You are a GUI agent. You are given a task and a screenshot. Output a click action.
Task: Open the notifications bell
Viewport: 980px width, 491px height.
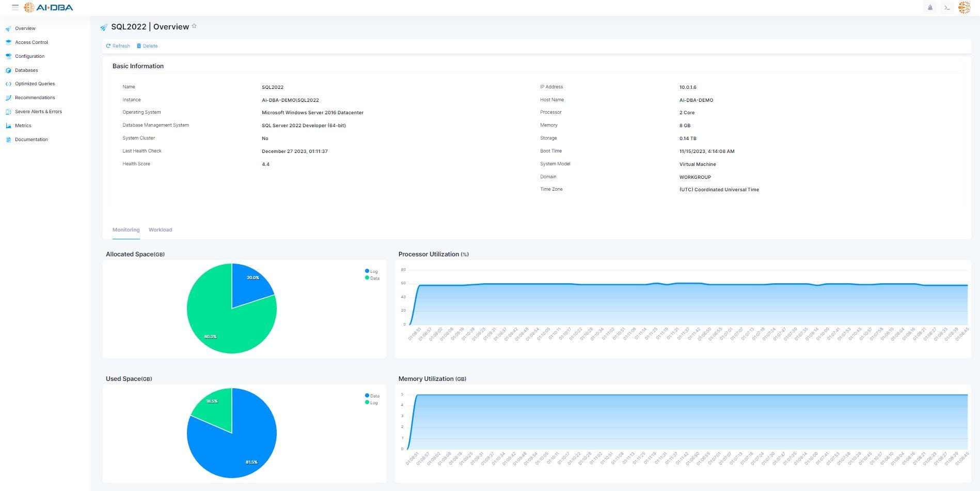click(929, 8)
